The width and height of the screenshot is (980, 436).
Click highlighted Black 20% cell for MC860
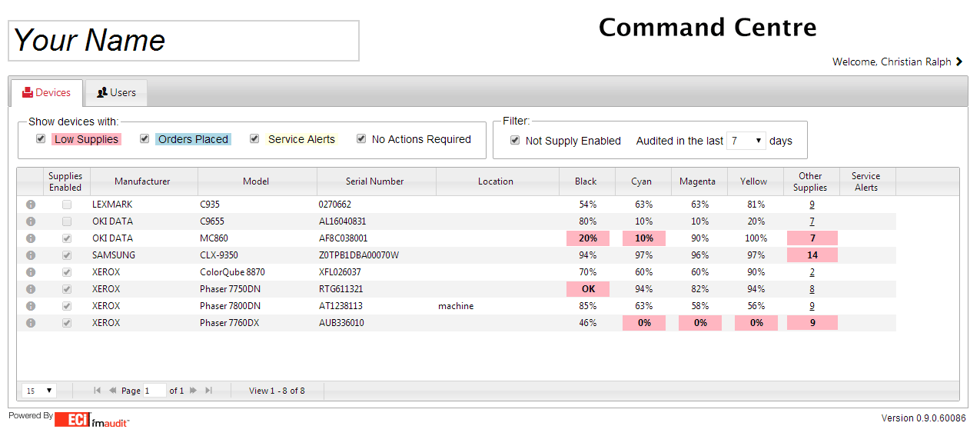coord(588,238)
